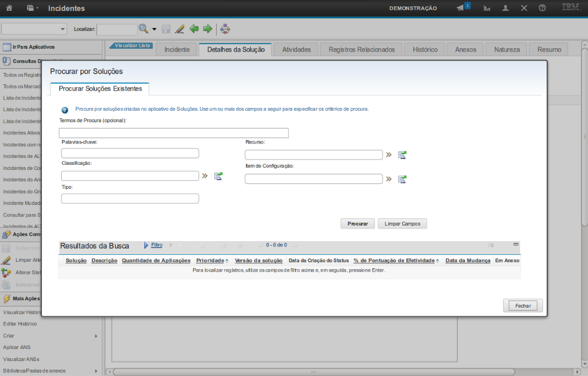Sort results by Prioridade column
This screenshot has height=376, width=588.
[210, 261]
